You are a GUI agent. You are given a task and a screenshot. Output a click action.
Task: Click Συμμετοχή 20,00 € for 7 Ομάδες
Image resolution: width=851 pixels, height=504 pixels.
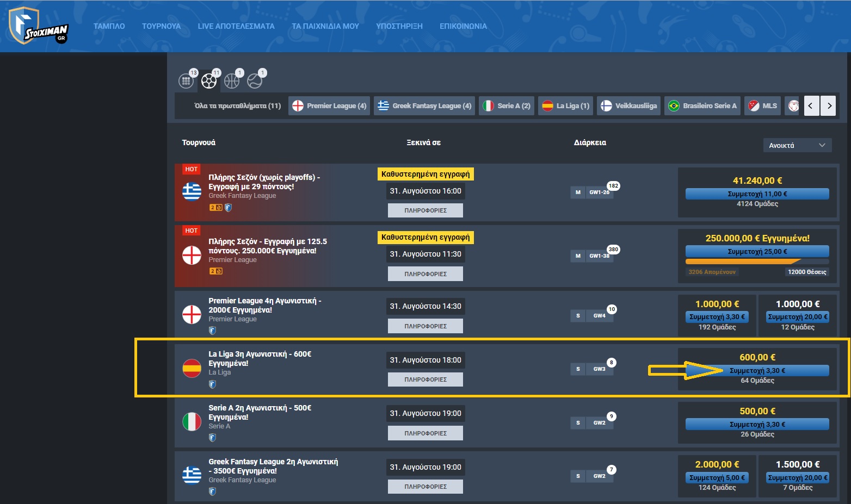coord(798,477)
